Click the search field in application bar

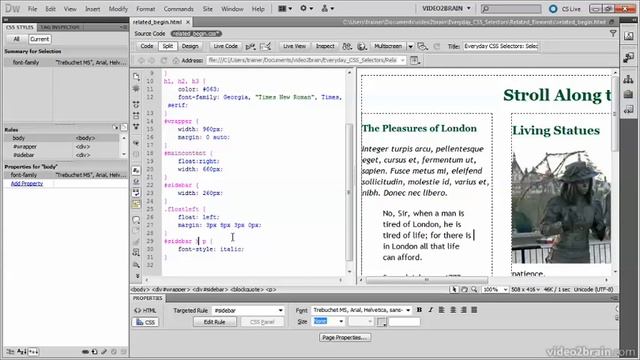pos(511,9)
